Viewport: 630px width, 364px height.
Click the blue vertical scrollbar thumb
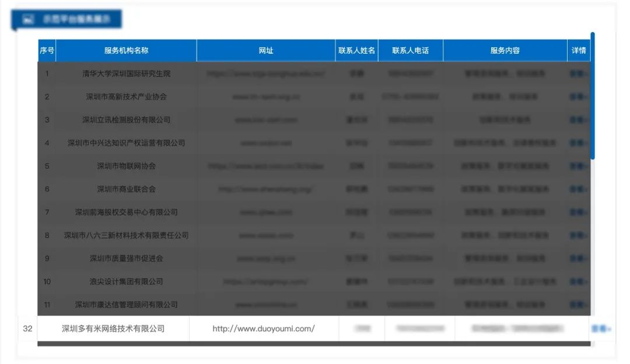pos(593,96)
